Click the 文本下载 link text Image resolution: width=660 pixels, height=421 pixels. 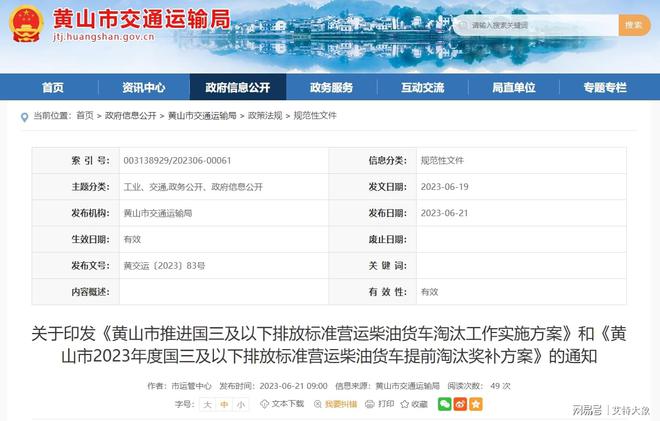288,404
